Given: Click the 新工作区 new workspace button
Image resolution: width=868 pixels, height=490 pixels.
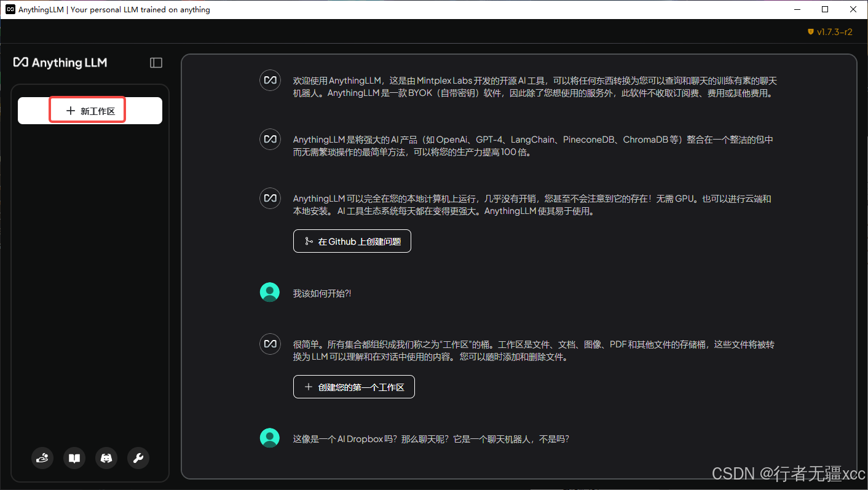Looking at the screenshot, I should [x=90, y=111].
